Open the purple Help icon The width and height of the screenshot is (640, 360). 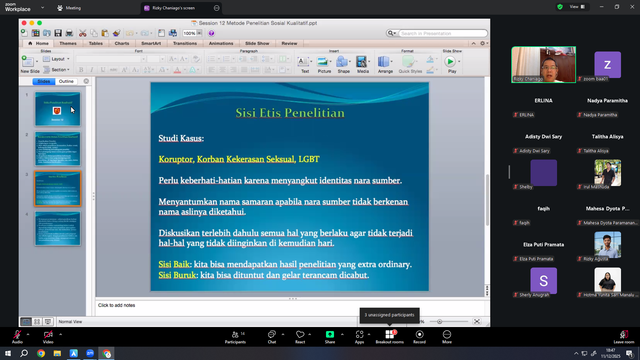(211, 33)
